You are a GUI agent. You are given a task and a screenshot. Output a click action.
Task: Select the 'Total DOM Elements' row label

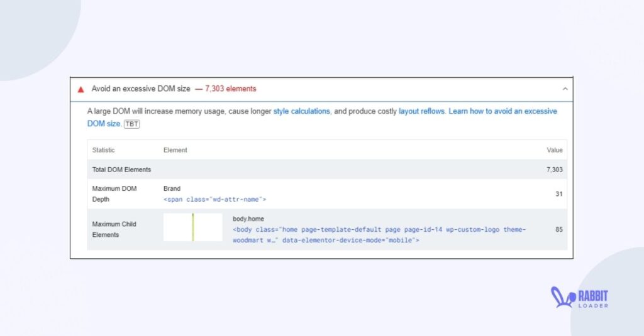click(x=121, y=170)
